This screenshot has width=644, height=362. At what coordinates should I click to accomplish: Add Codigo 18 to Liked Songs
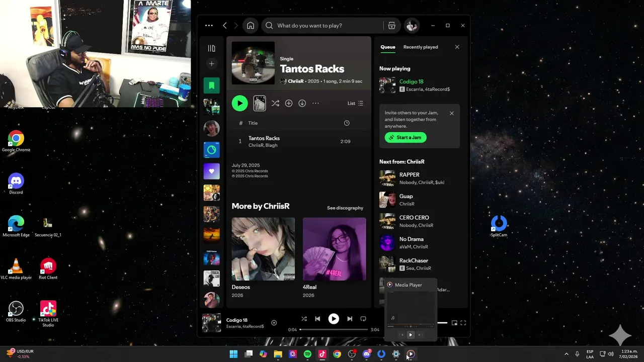(274, 323)
